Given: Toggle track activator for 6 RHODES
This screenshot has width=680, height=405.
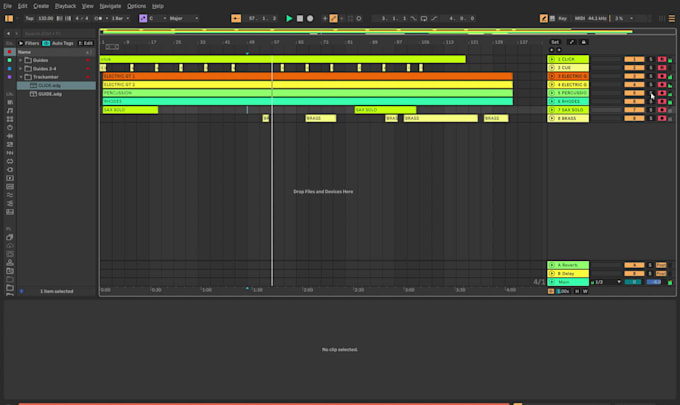Looking at the screenshot, I should coord(634,101).
